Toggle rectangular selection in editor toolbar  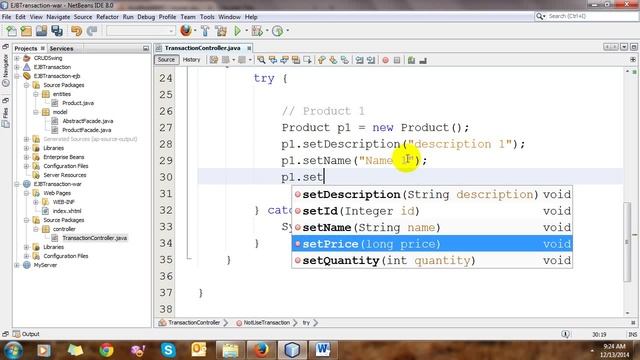click(x=307, y=60)
